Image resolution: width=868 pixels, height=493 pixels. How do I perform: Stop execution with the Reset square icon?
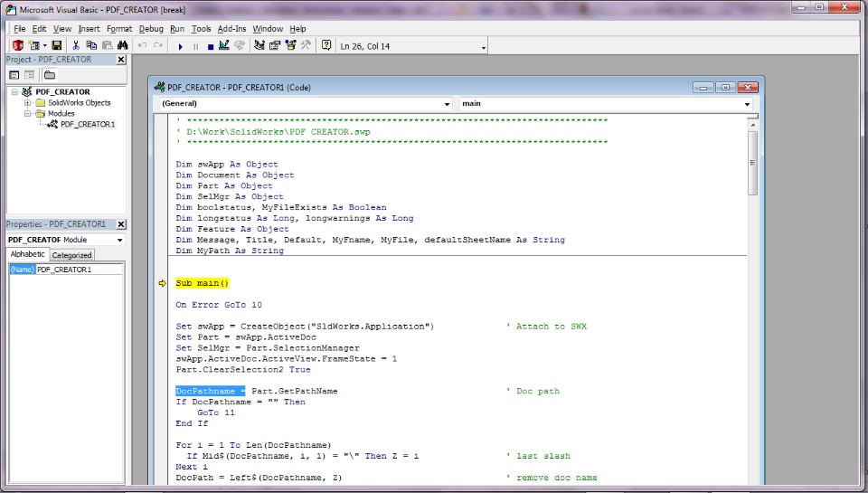click(x=211, y=46)
